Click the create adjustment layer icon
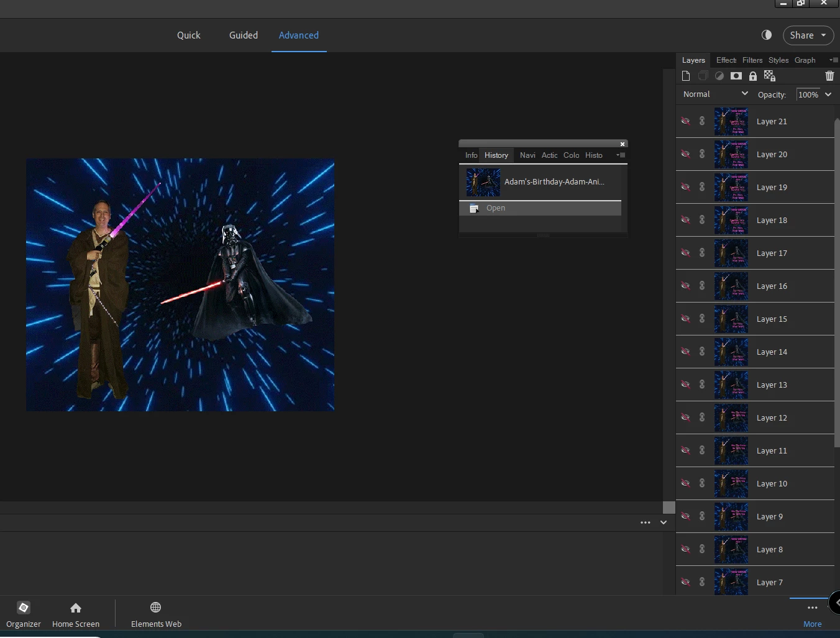The height and width of the screenshot is (638, 840). (x=719, y=76)
